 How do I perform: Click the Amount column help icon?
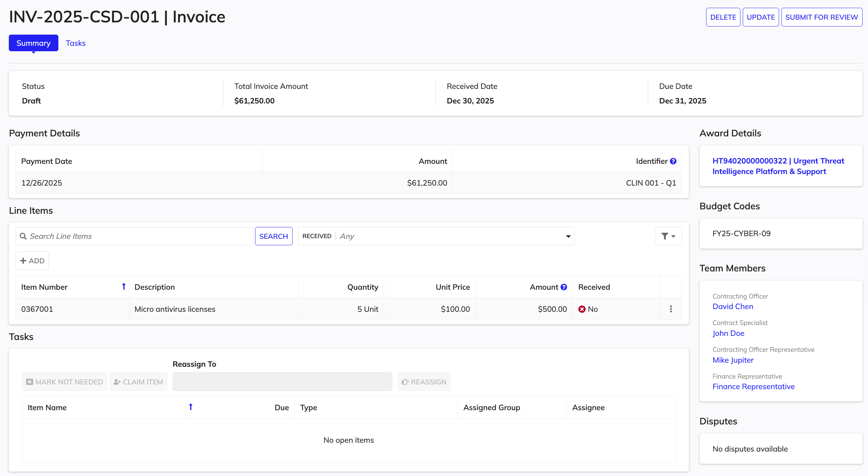click(x=564, y=287)
